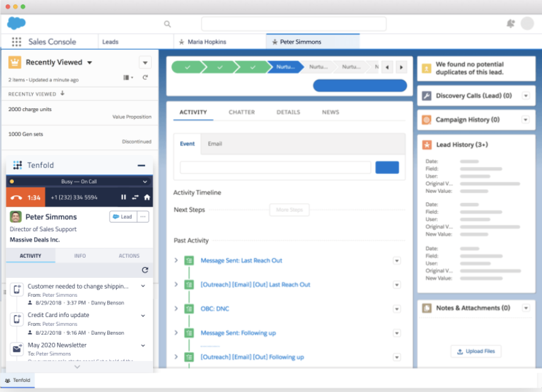Open the App Launcher grid icon
542x392 pixels.
click(x=16, y=42)
